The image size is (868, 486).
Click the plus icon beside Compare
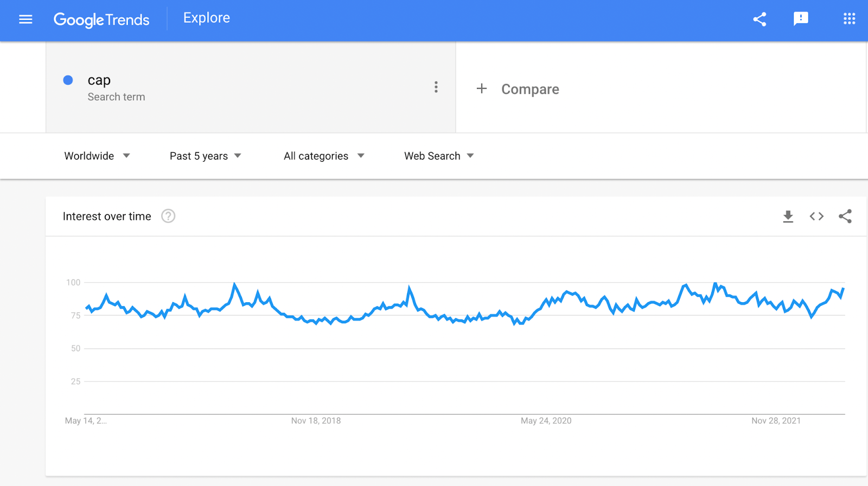click(x=482, y=88)
